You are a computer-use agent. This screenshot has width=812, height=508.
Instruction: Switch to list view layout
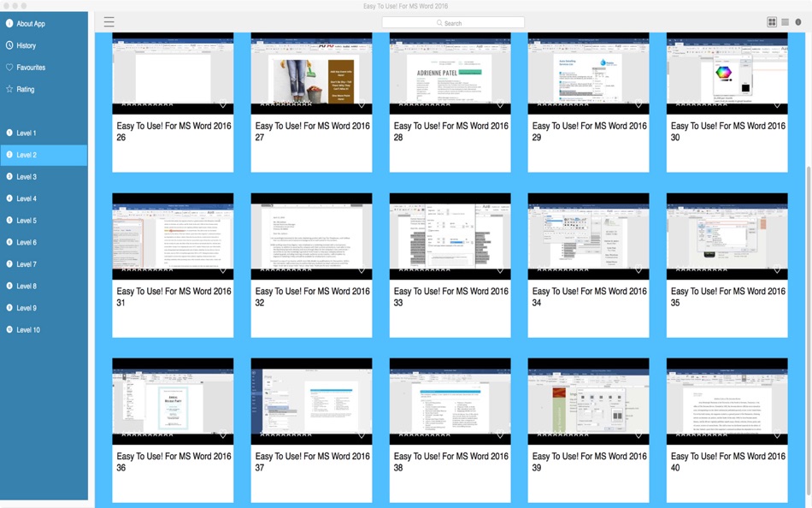[785, 21]
